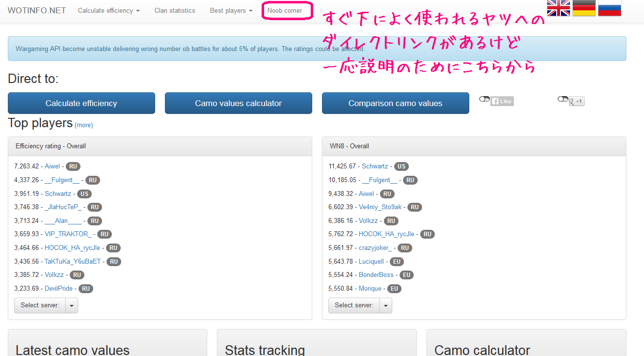
Task: Open Morique player profile
Action: (370, 289)
